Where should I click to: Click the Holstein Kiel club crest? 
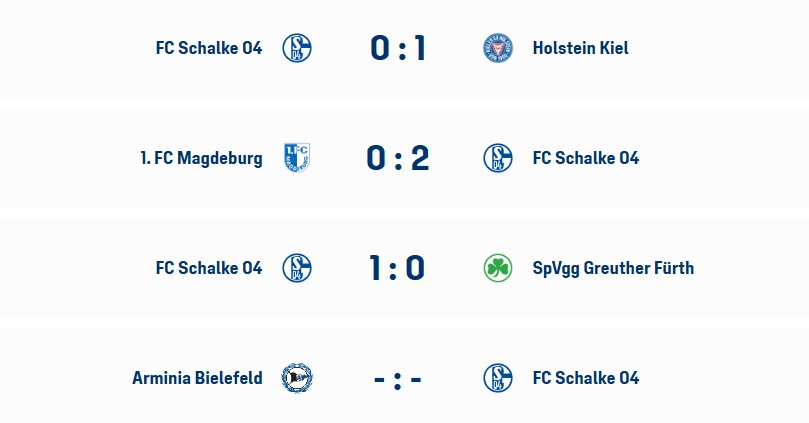[x=498, y=48]
